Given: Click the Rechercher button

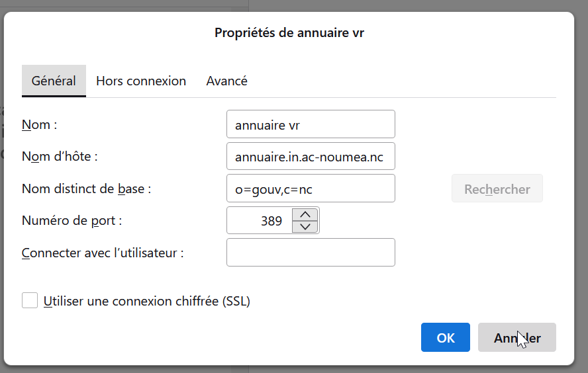Looking at the screenshot, I should pos(497,188).
